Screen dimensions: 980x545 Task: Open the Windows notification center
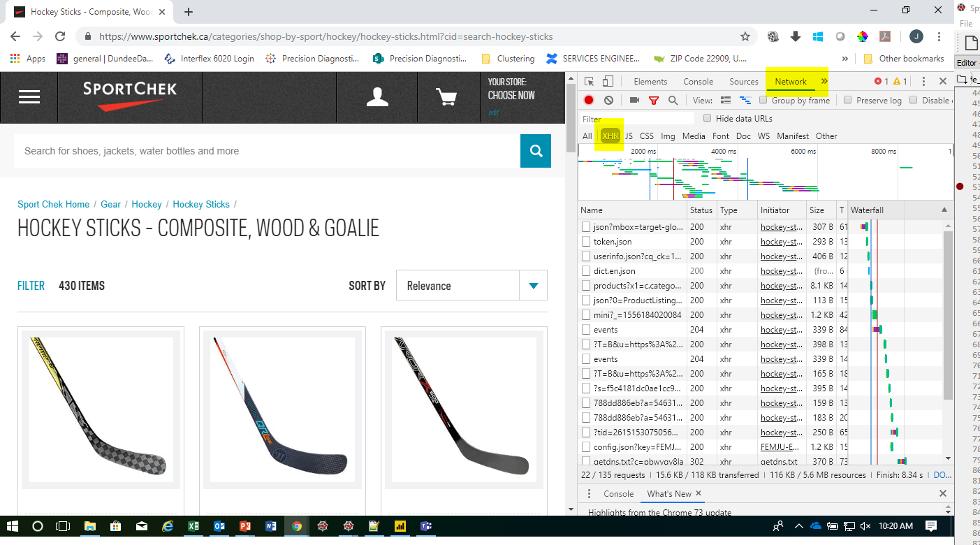pos(931,526)
